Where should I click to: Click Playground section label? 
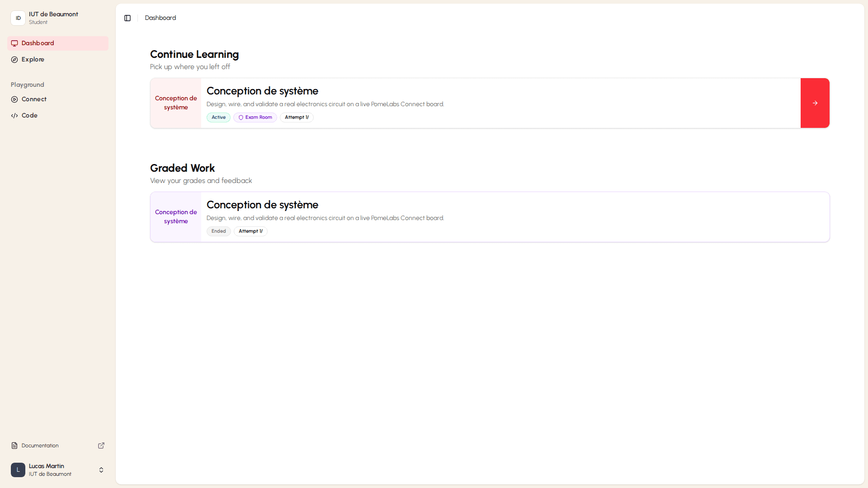click(x=28, y=85)
